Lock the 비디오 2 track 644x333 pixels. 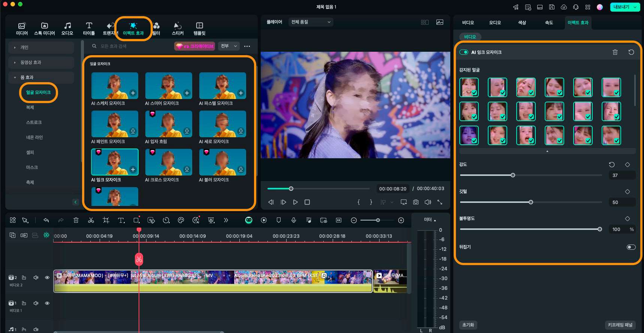point(24,277)
